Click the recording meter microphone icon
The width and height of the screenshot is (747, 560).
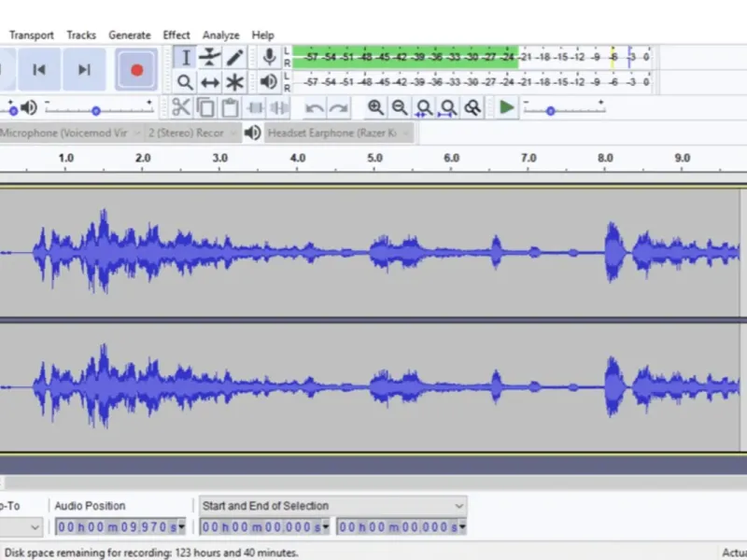[x=269, y=57]
